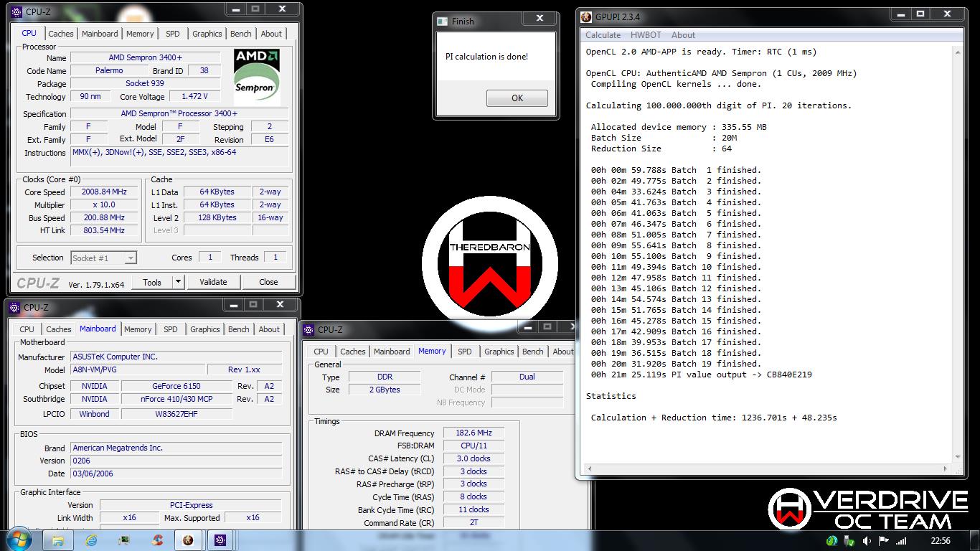Select Mainboard tab in the Memory CPU-Z window

click(392, 352)
